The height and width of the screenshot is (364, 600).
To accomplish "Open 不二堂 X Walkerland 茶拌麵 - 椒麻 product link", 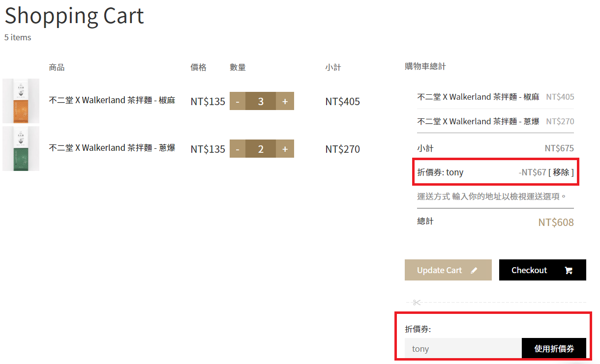I will (x=112, y=100).
